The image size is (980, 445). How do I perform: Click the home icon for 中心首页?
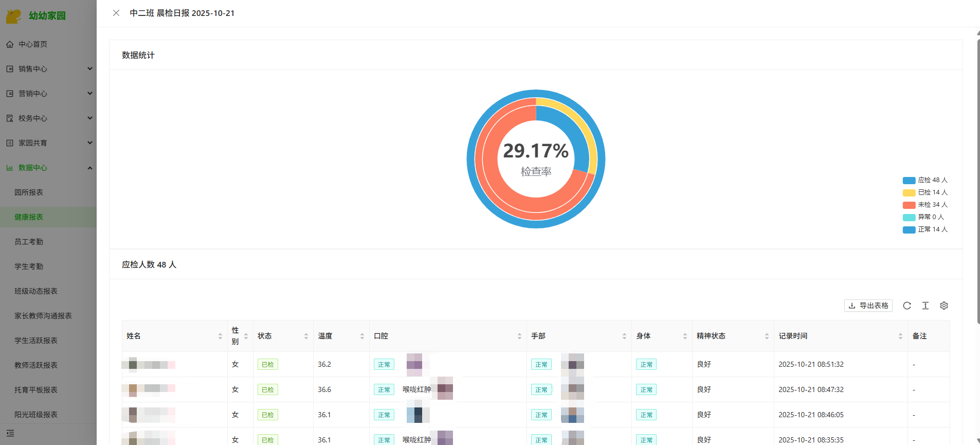click(x=10, y=44)
